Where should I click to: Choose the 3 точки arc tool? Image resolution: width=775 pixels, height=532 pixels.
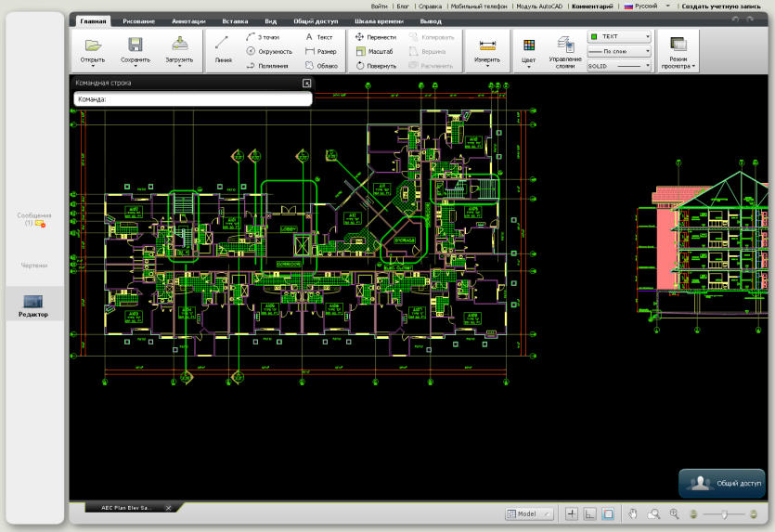click(263, 37)
